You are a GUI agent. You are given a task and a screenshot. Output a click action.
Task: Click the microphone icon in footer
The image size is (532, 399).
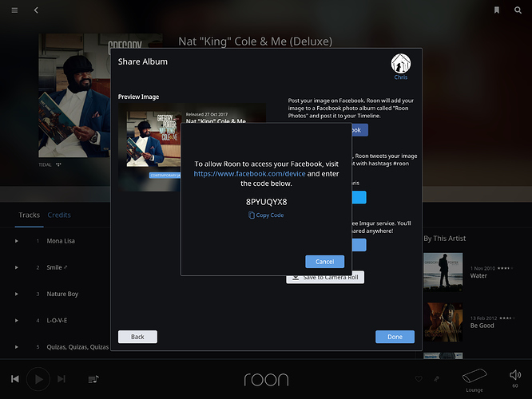coord(437,379)
